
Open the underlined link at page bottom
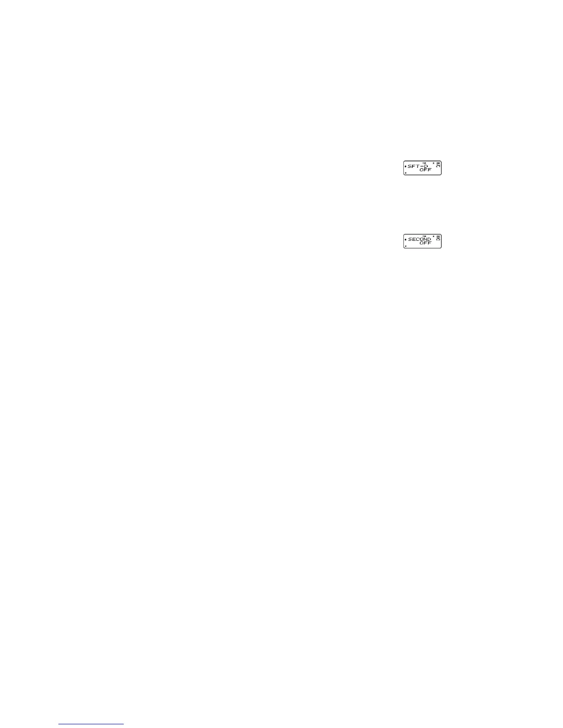[92, 724]
